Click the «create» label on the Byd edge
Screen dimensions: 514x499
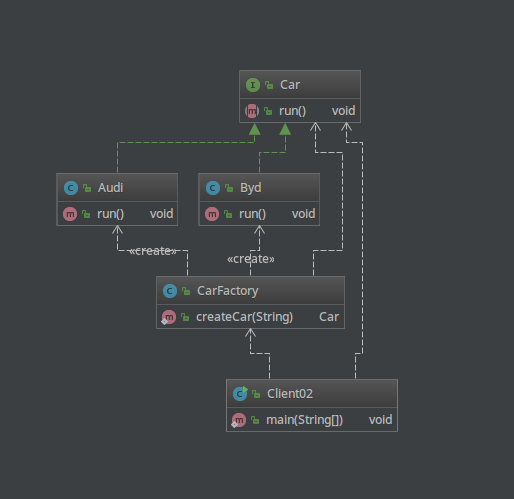click(251, 259)
